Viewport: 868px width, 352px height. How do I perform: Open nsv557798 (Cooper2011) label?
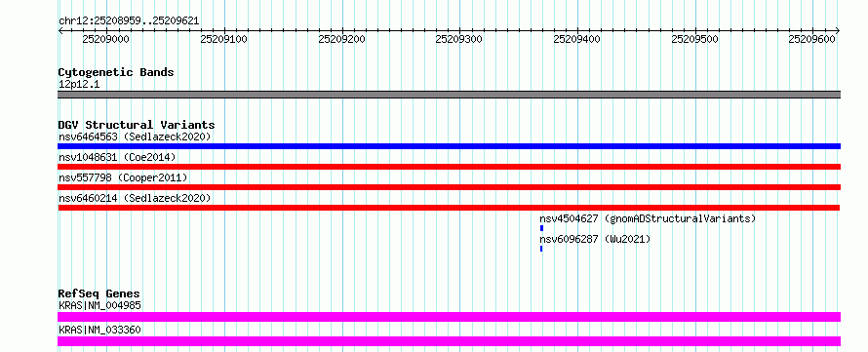pos(123,177)
